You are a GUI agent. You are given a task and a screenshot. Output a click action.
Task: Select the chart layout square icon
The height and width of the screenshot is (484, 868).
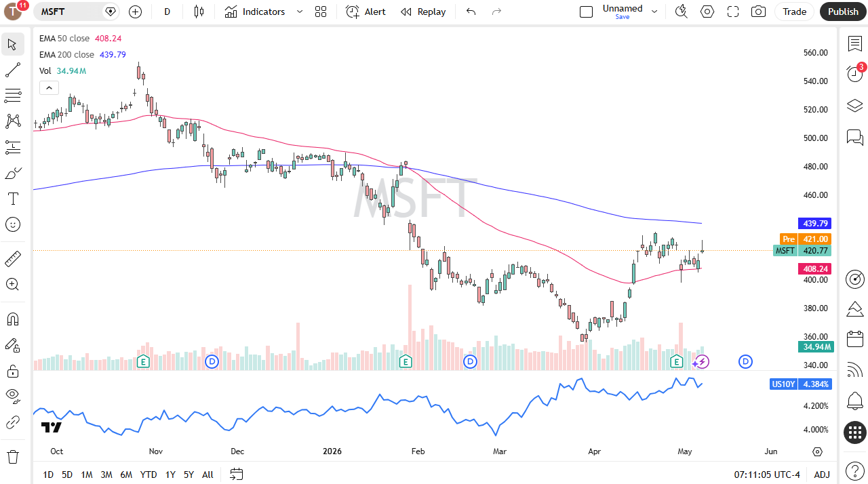586,12
